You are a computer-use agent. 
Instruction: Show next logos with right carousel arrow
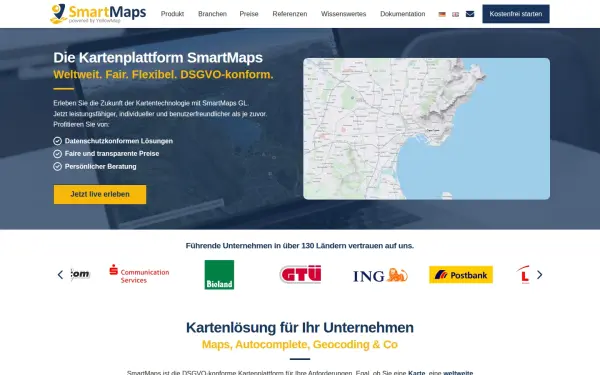coord(540,275)
